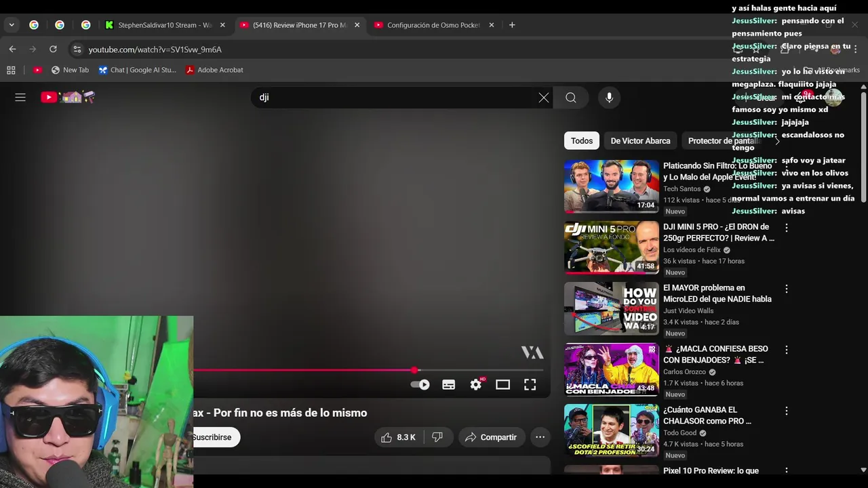Image resolution: width=868 pixels, height=488 pixels.
Task: Open options menu for CHALASOR video
Action: (787, 411)
